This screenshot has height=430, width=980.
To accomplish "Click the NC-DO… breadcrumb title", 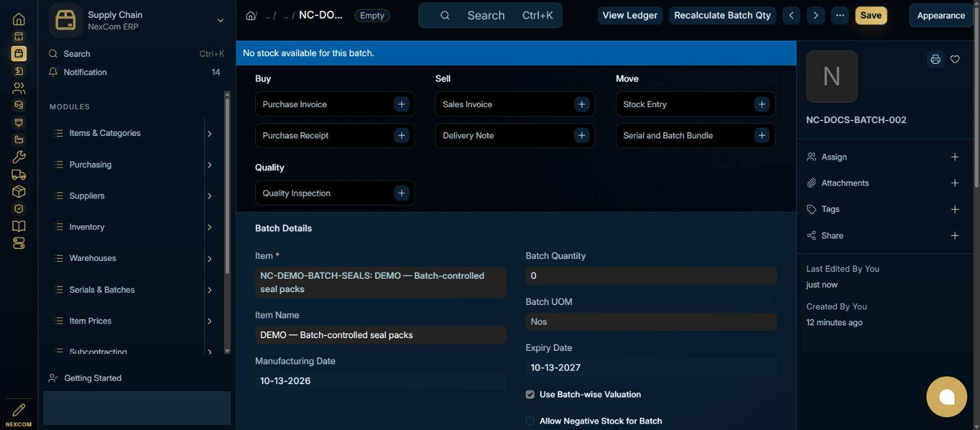I will [321, 15].
